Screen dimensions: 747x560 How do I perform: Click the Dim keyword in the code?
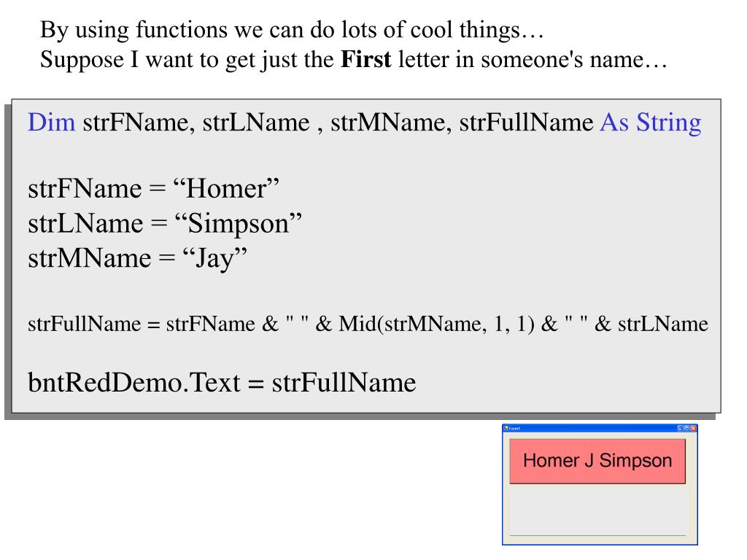tap(52, 122)
